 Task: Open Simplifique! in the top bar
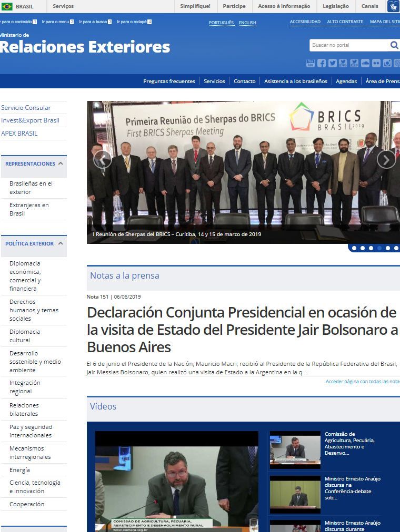[195, 6]
